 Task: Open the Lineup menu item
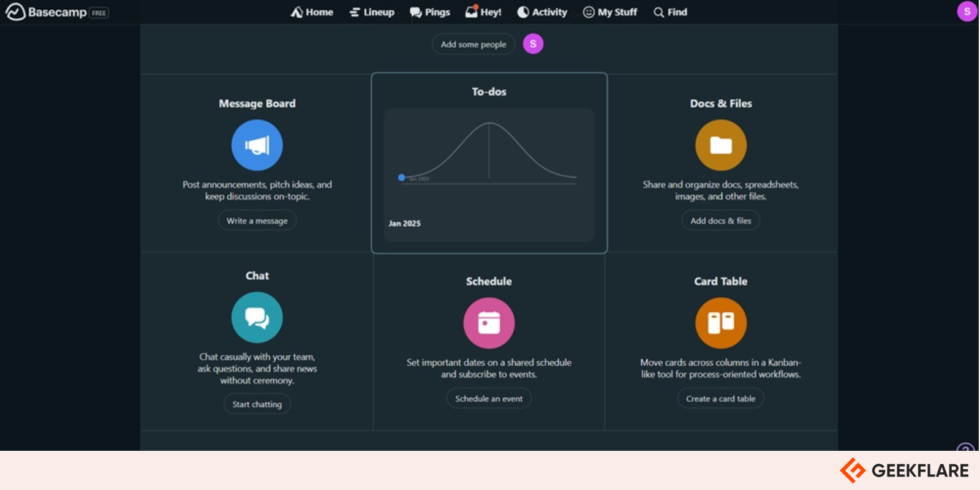click(x=372, y=12)
